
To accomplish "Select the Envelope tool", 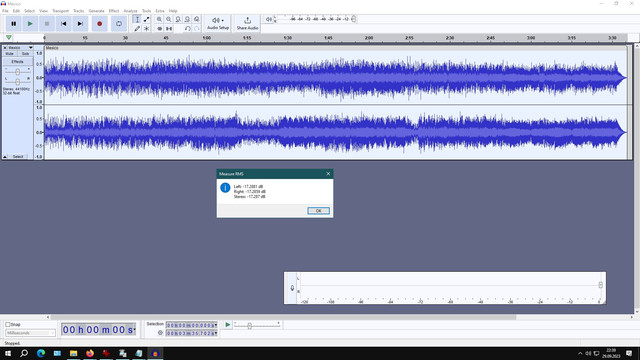I will click(x=147, y=19).
